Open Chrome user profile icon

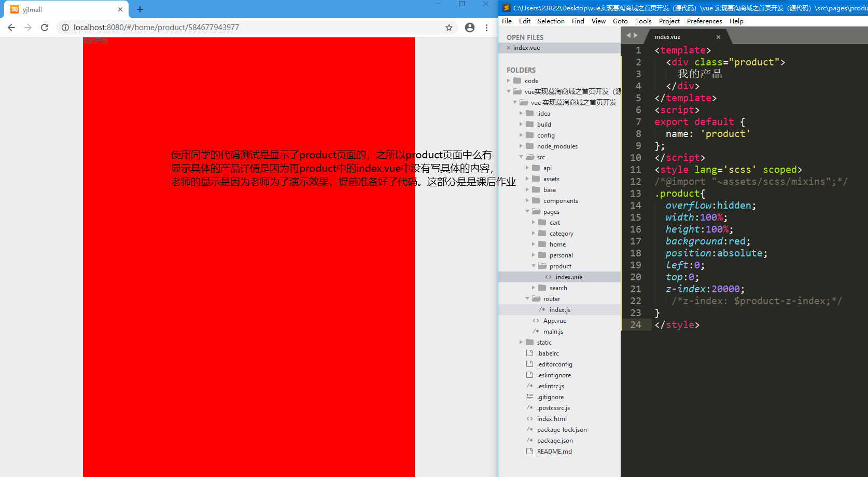tap(470, 28)
